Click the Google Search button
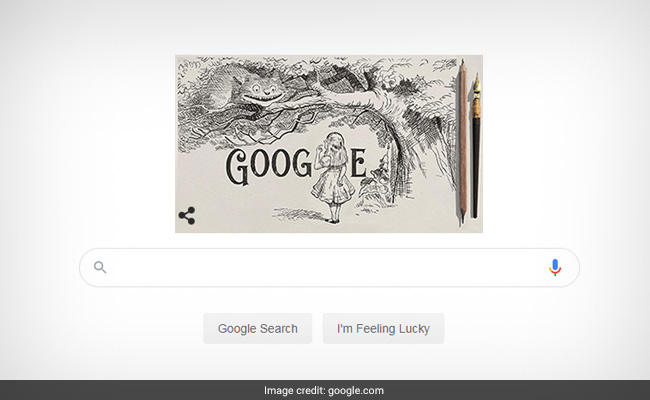 pos(257,328)
